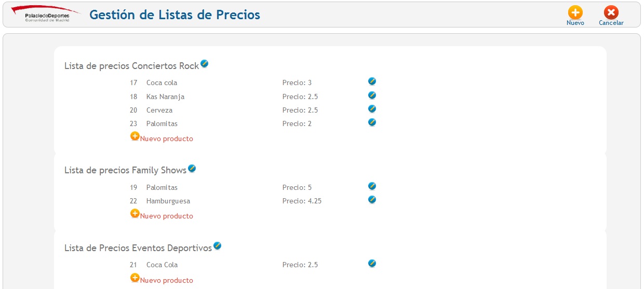This screenshot has width=644, height=289.
Task: Click the Nuevo label in the header
Action: coord(575,23)
